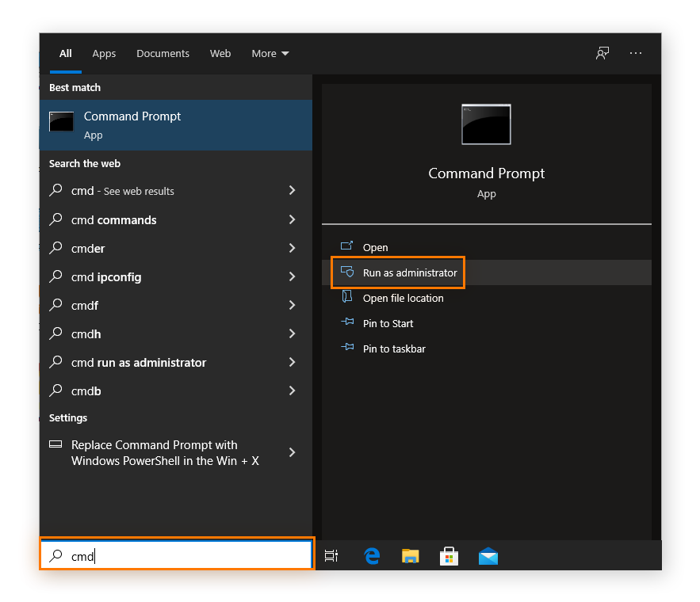Click search icon beside 'cmder'
The width and height of the screenshot is (700, 602).
click(x=55, y=247)
